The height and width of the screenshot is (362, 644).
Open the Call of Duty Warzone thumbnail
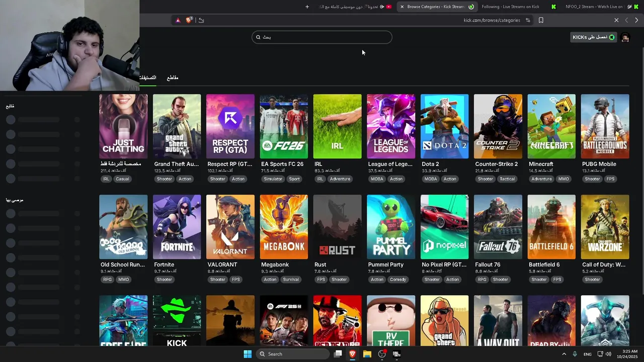(605, 227)
